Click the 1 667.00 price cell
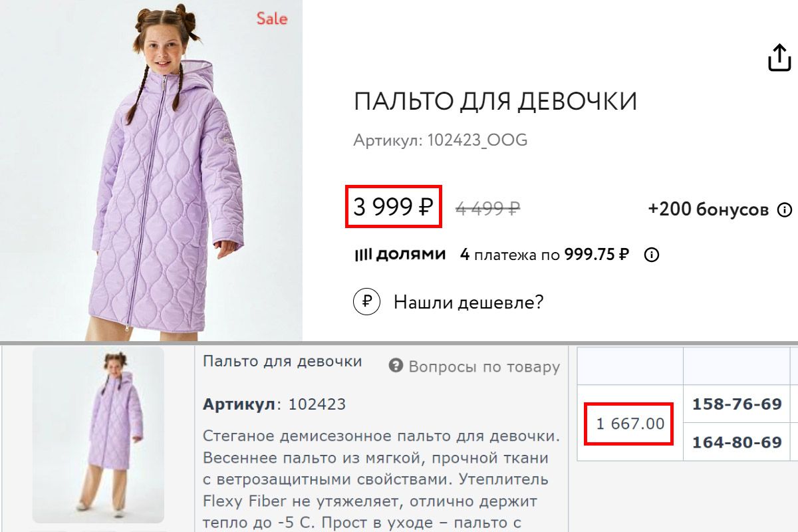This screenshot has width=798, height=532. click(x=630, y=423)
